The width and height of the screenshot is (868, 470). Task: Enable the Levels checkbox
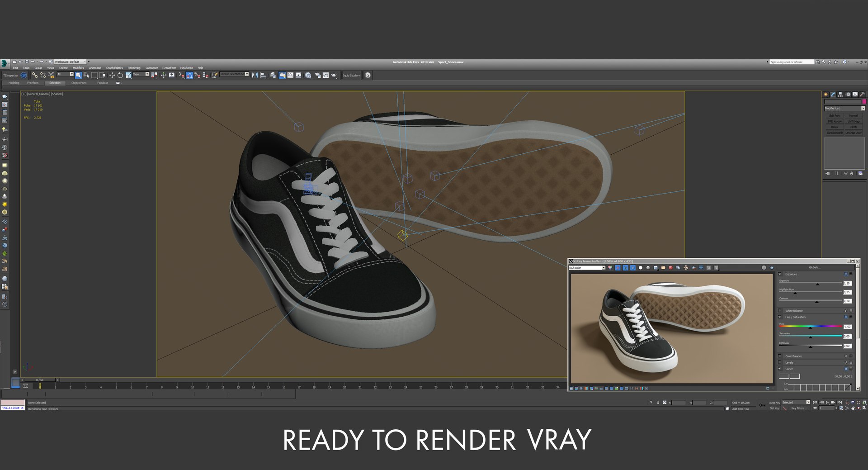[x=779, y=362]
